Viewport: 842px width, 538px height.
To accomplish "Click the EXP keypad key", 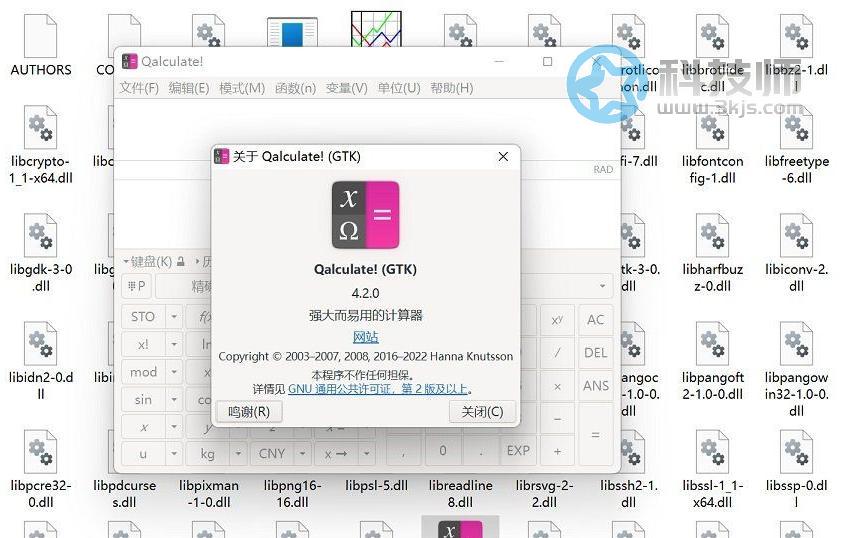I will [x=518, y=451].
